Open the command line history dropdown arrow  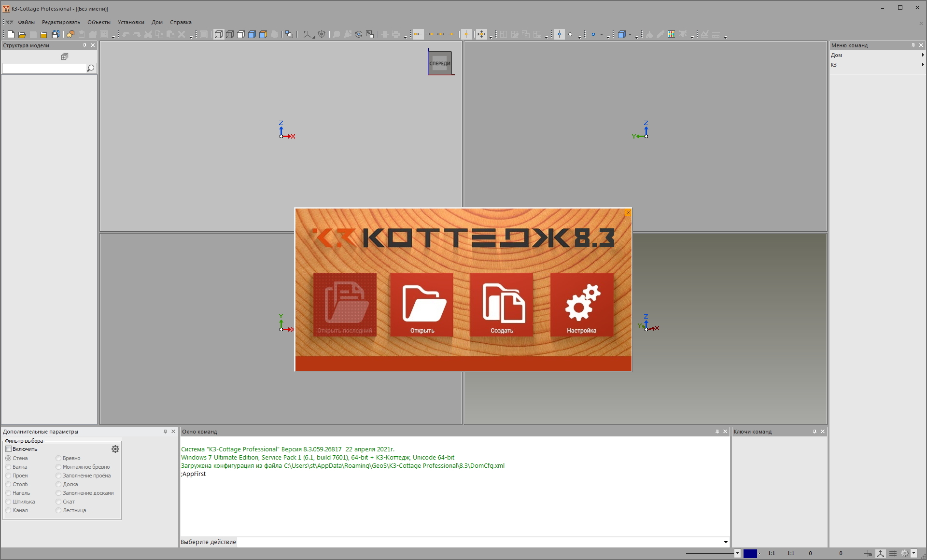(x=725, y=542)
